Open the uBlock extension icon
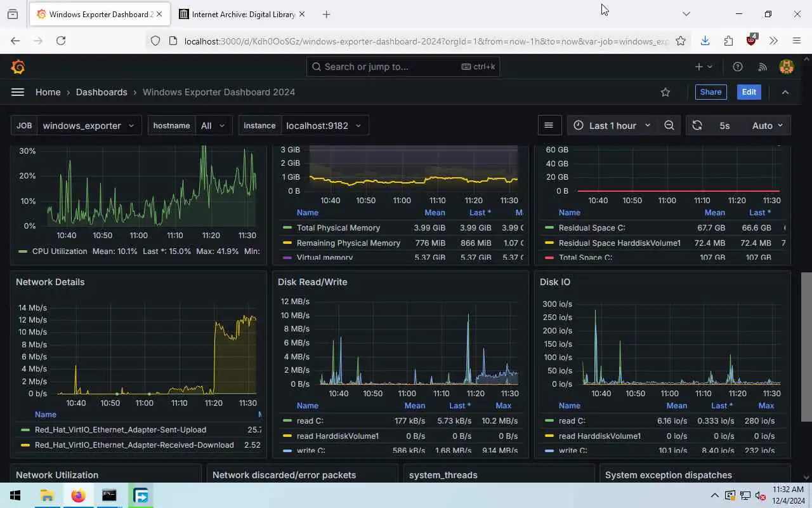Image resolution: width=812 pixels, height=508 pixels. click(752, 40)
